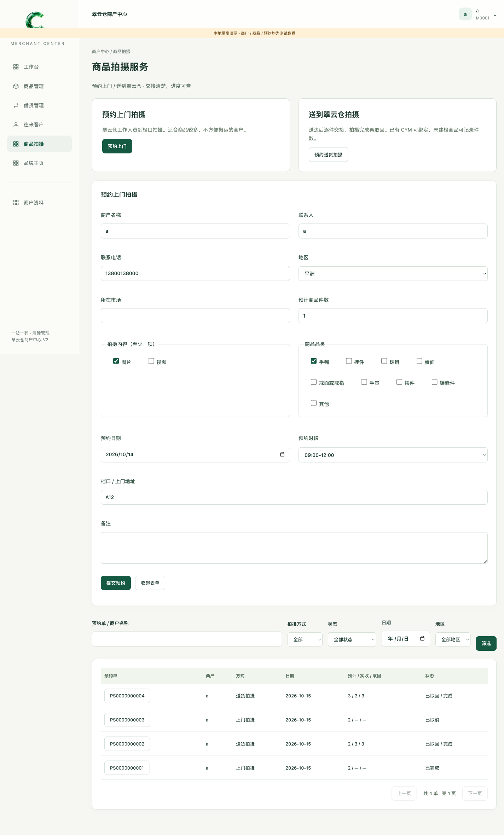The height and width of the screenshot is (835, 504).
Task: Open 商品管理 menu item
Action: [x=39, y=86]
